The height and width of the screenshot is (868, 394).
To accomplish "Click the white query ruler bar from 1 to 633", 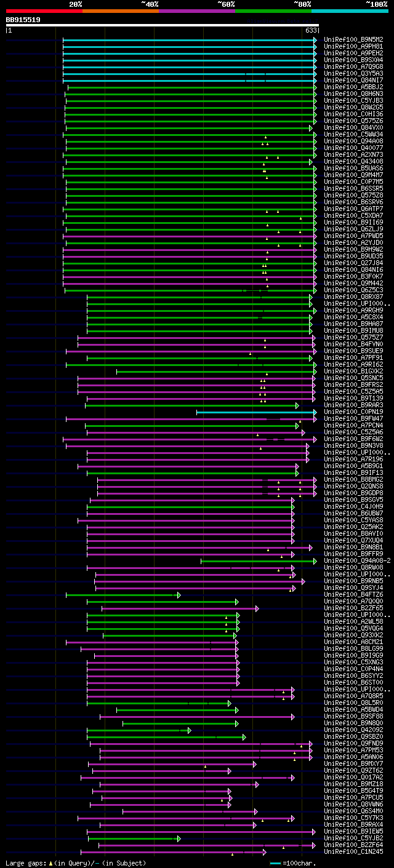I will point(162,25).
